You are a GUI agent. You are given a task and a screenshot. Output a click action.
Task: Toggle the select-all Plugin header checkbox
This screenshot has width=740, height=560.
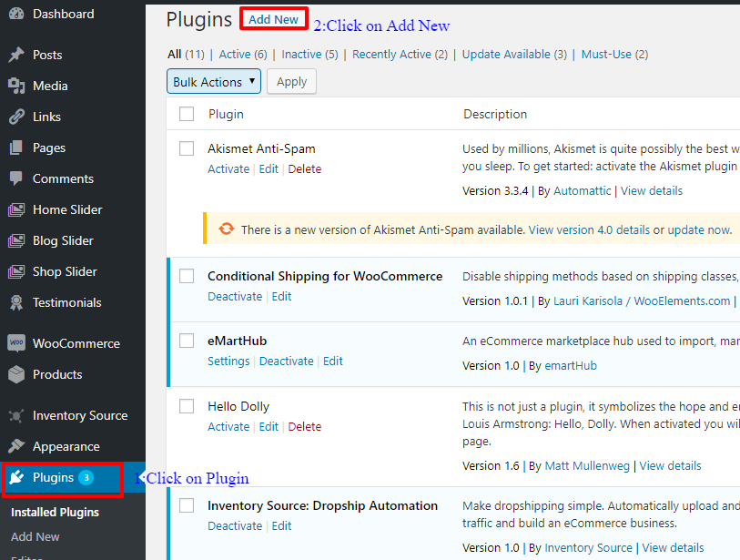[187, 114]
